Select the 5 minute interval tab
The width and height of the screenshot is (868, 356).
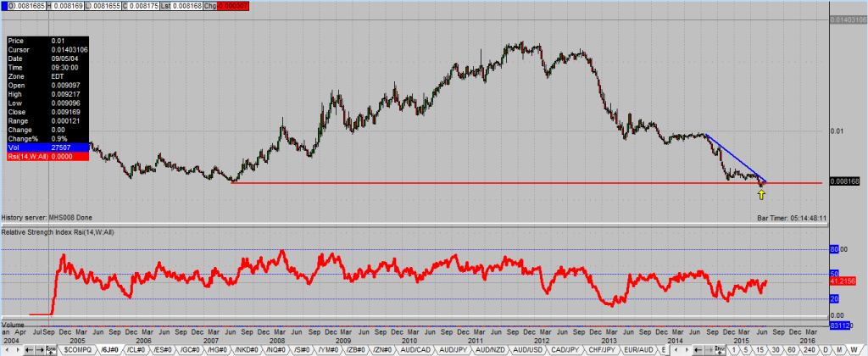click(746, 350)
